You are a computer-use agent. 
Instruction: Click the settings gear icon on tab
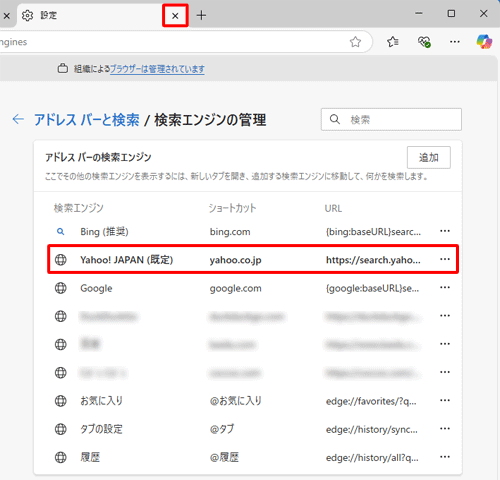click(27, 15)
